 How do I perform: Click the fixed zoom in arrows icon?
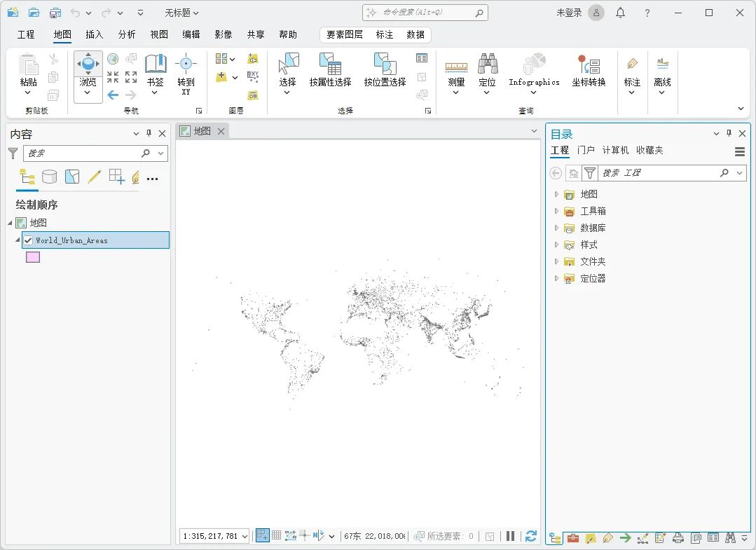(113, 76)
